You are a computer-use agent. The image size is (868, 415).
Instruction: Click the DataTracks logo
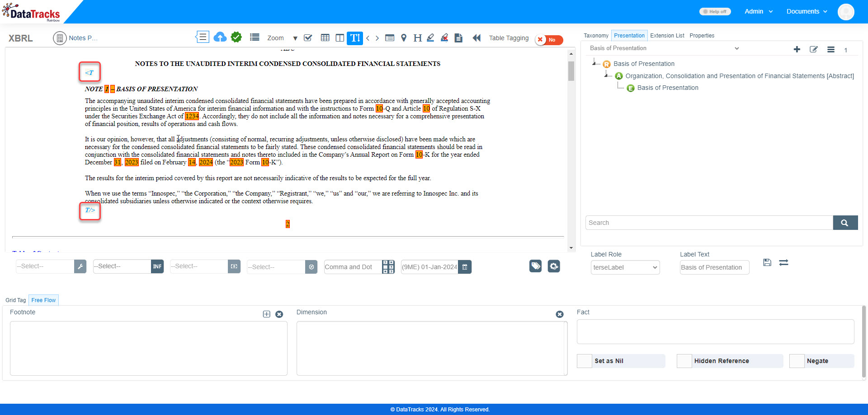31,13
